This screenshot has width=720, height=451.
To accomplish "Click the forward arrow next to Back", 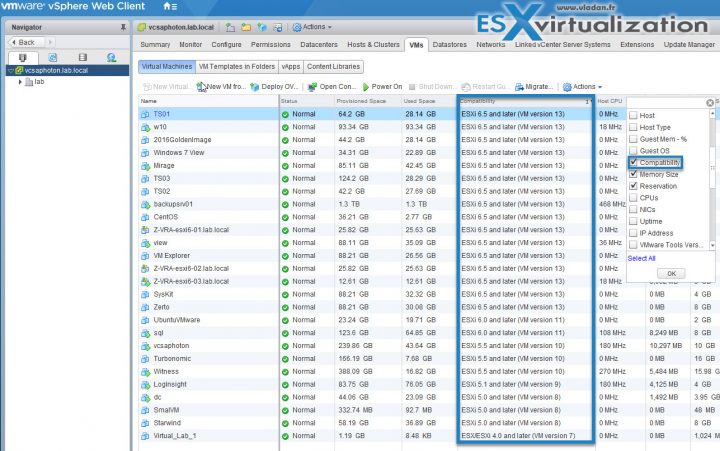I will point(50,42).
